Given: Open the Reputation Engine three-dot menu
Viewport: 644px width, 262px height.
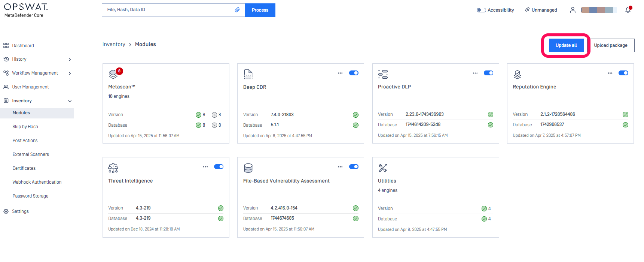Looking at the screenshot, I should [x=610, y=73].
